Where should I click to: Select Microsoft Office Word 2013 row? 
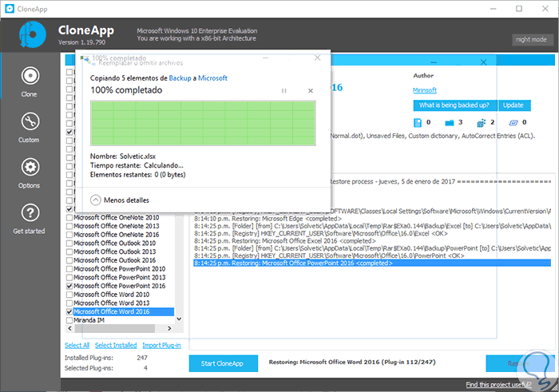(112, 303)
